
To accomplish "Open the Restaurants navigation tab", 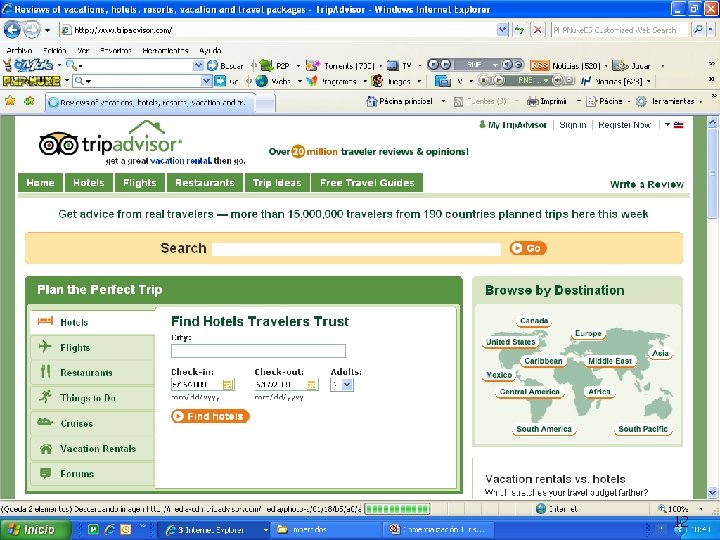I will pos(205,183).
